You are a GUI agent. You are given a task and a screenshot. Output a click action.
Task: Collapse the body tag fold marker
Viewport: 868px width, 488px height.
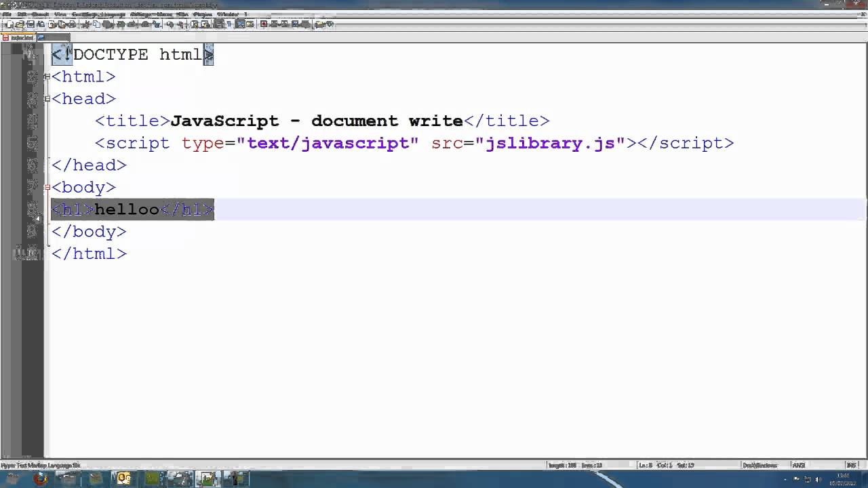pyautogui.click(x=47, y=187)
